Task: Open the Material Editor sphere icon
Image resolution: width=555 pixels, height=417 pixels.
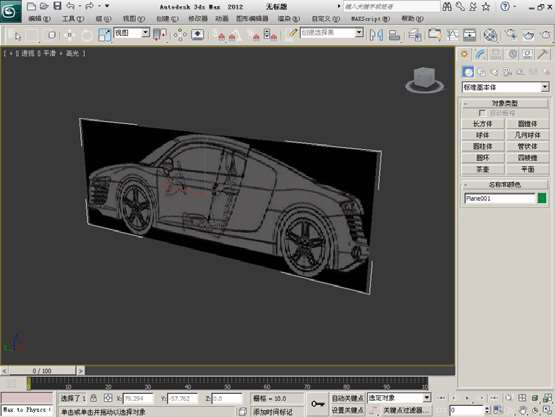Action: point(491,35)
